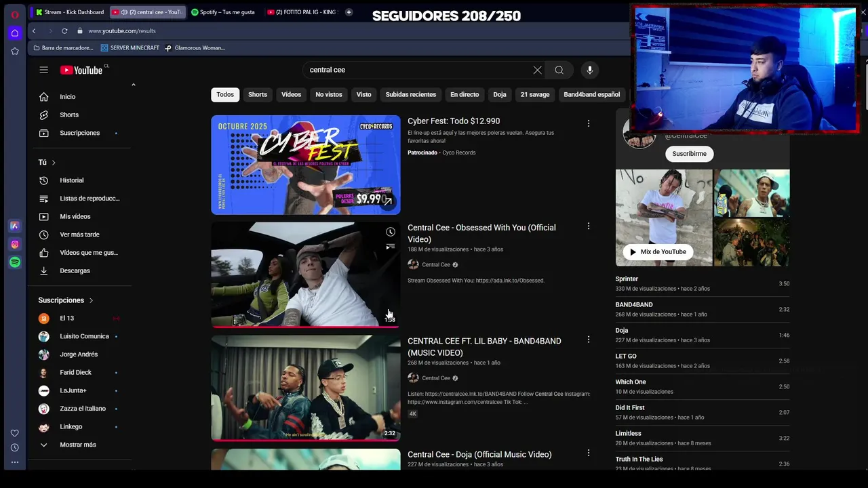This screenshot has width=868, height=488.
Task: Click the YouTube logo
Action: pos(81,70)
